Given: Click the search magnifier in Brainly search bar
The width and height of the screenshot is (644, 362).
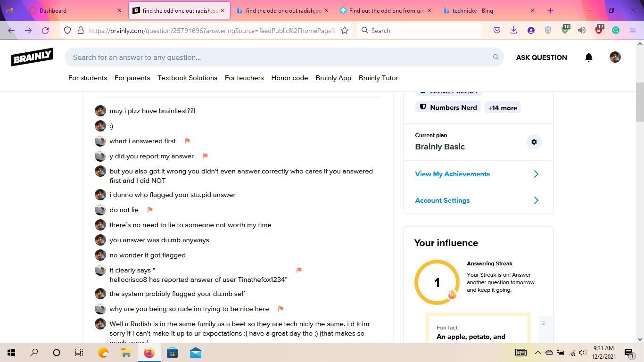Looking at the screenshot, I should pos(495,57).
